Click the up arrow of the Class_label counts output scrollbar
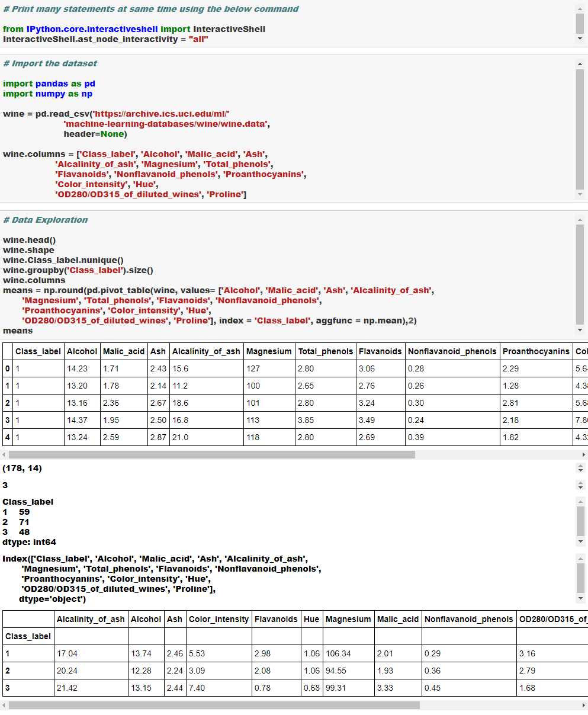The width and height of the screenshot is (588, 715). (580, 502)
